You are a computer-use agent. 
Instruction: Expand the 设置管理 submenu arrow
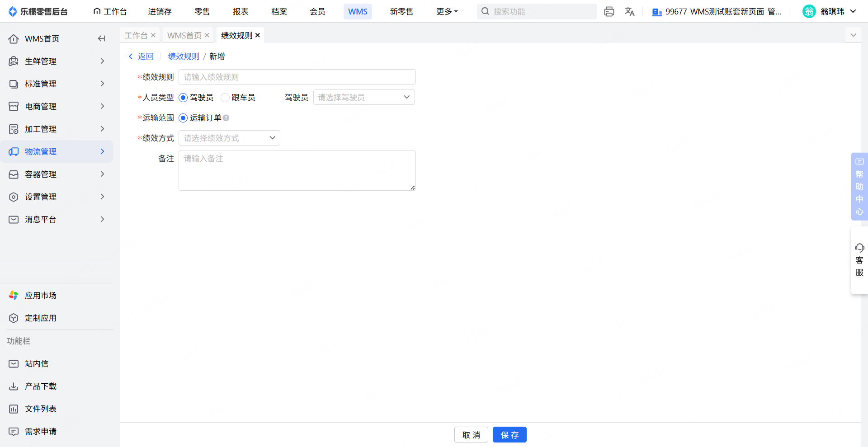pos(102,197)
